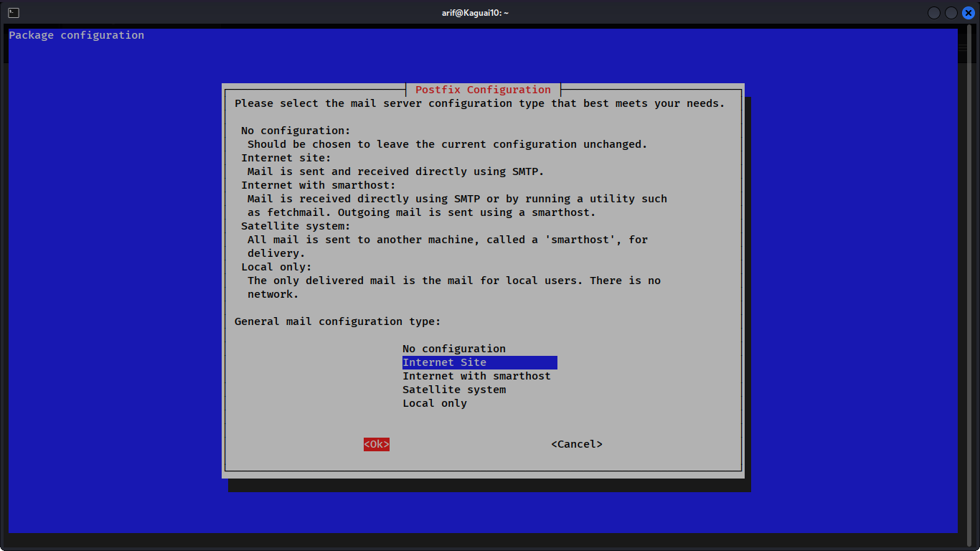Click the text "Mail is sent and received directly using SMTP."
The height and width of the screenshot is (551, 980).
396,171
